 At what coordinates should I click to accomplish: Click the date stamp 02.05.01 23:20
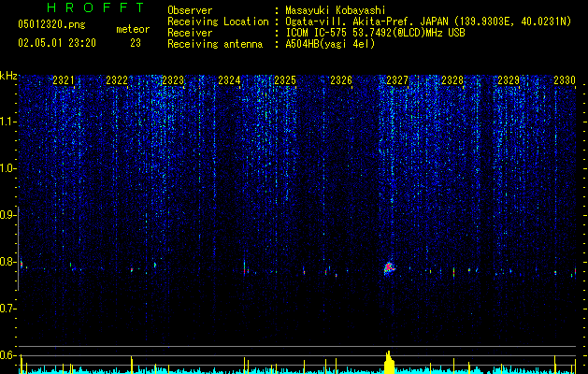point(57,43)
